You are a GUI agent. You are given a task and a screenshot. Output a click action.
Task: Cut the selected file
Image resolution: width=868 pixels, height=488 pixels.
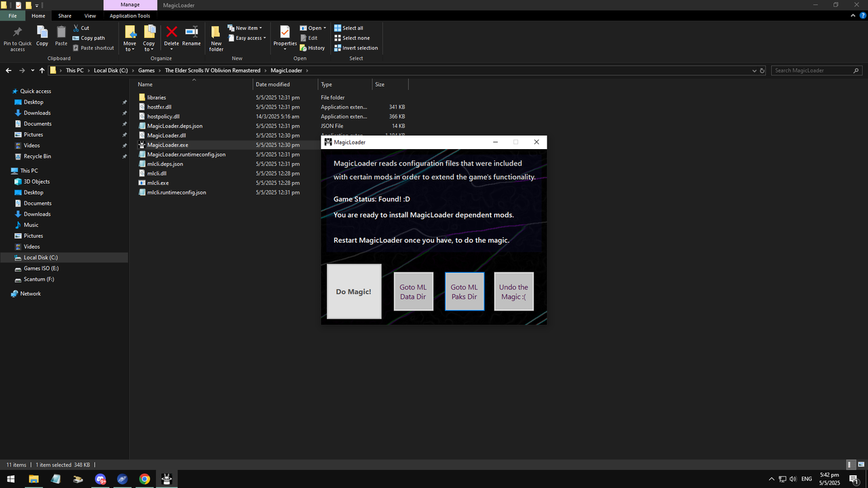[81, 28]
